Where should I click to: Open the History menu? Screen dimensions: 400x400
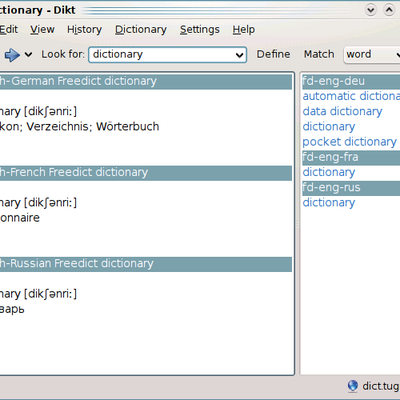pyautogui.click(x=84, y=30)
